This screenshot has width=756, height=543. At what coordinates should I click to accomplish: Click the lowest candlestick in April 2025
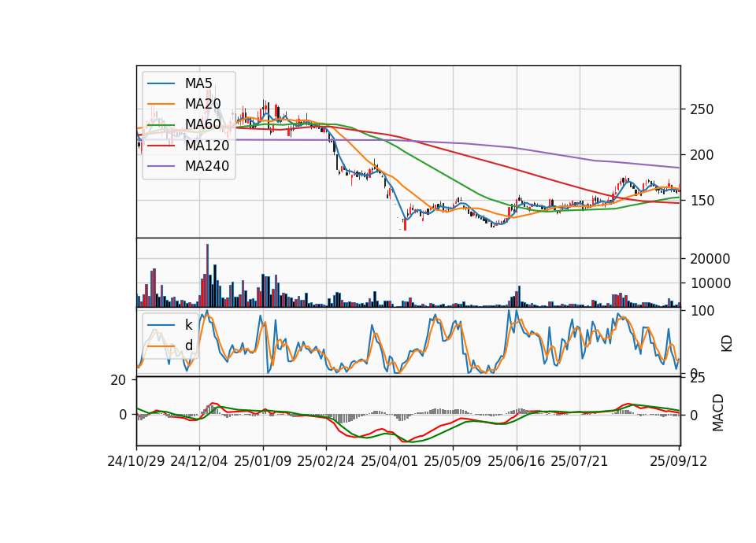405,224
